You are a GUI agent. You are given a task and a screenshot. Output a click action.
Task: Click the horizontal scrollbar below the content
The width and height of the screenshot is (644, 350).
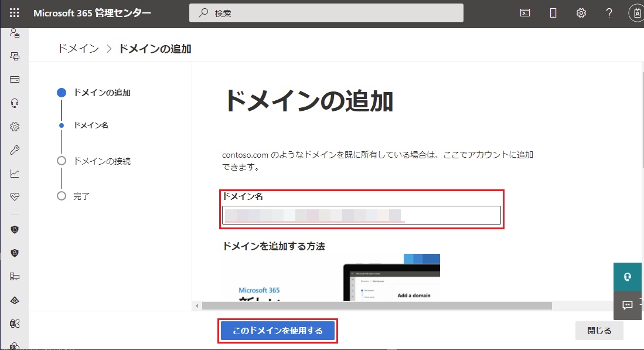(x=376, y=305)
